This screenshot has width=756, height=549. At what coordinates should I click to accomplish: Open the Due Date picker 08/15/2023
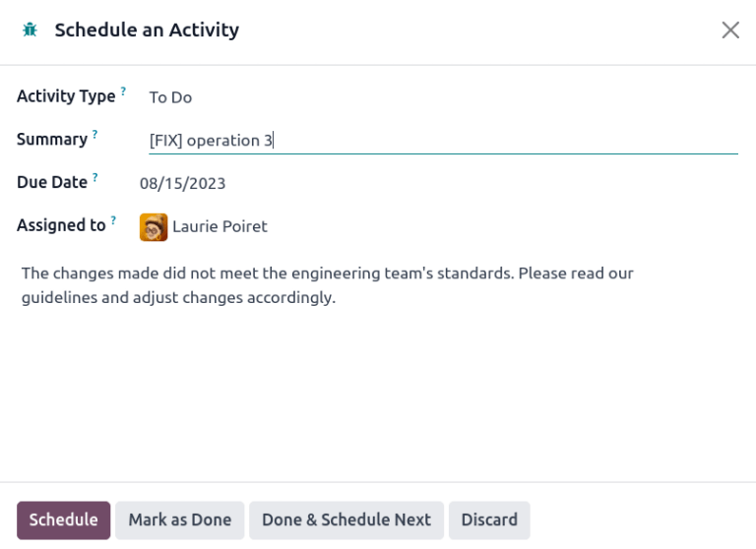[x=183, y=184]
